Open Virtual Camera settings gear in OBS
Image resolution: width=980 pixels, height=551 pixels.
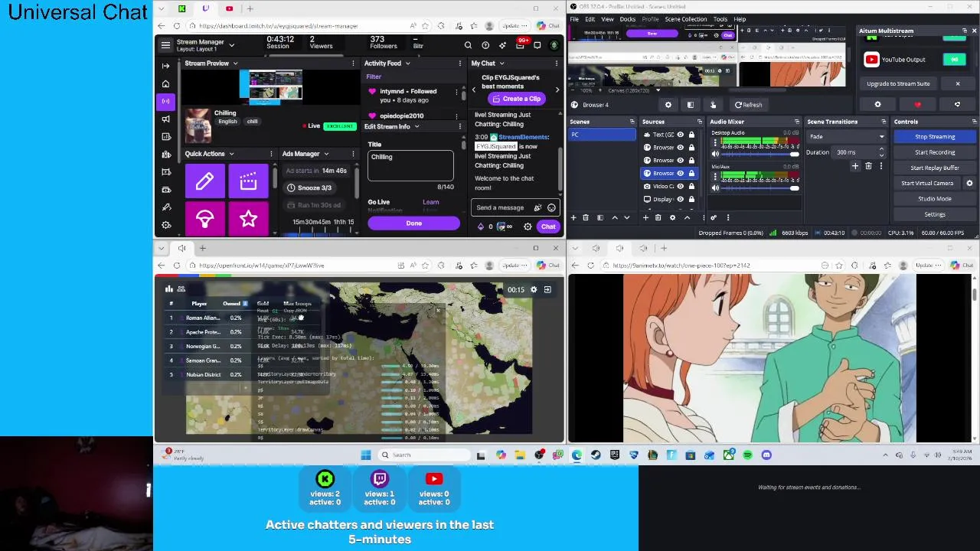(969, 183)
